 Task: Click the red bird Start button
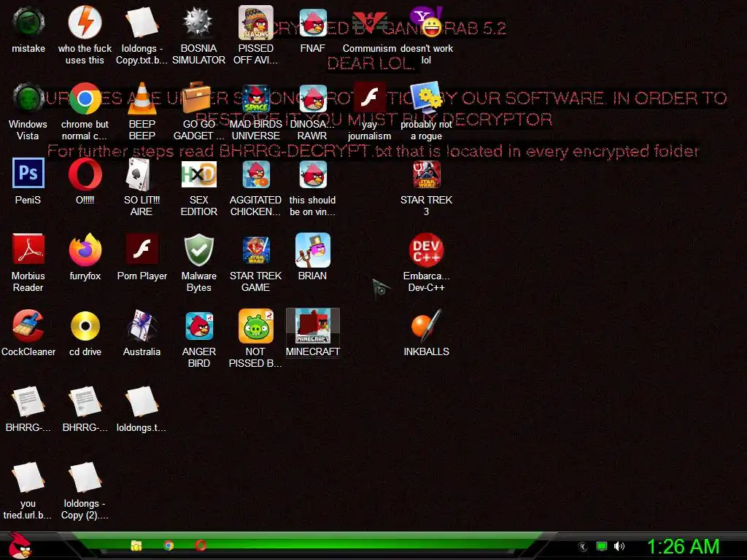20,545
